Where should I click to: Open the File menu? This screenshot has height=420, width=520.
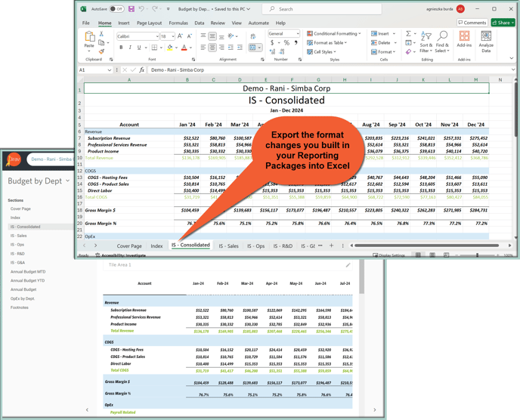86,23
